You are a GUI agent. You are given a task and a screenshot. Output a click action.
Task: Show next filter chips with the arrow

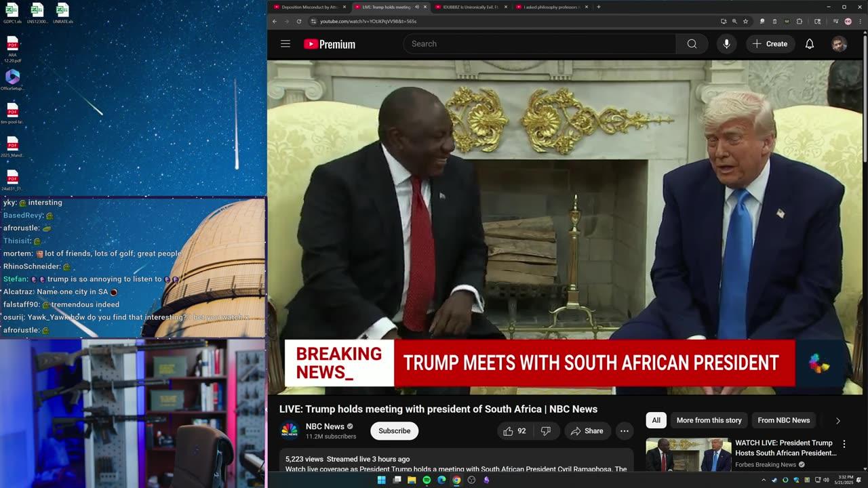point(837,421)
